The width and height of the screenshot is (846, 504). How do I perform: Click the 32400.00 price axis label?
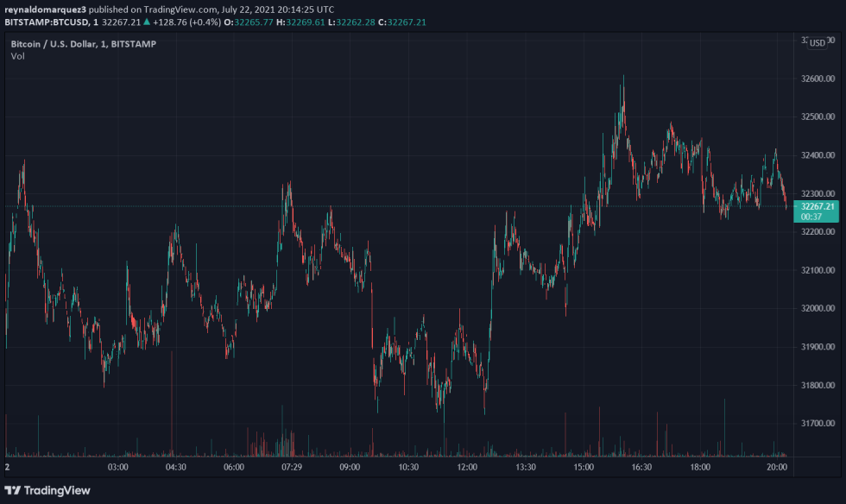point(817,155)
